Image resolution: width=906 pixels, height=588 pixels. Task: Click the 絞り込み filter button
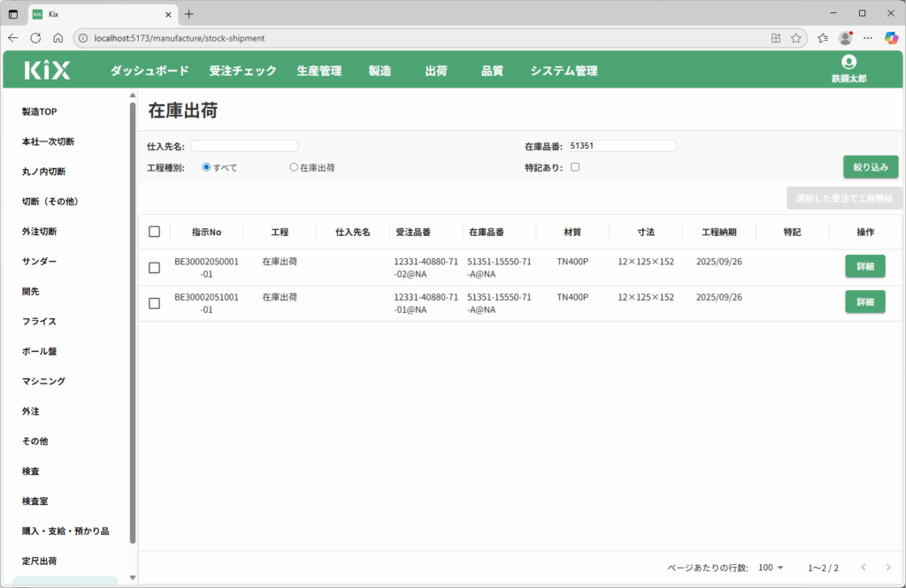click(x=871, y=167)
